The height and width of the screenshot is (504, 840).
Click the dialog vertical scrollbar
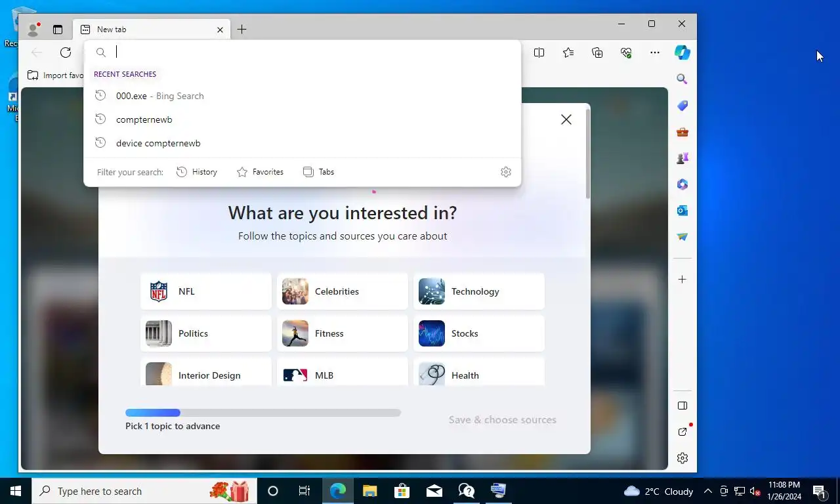587,154
